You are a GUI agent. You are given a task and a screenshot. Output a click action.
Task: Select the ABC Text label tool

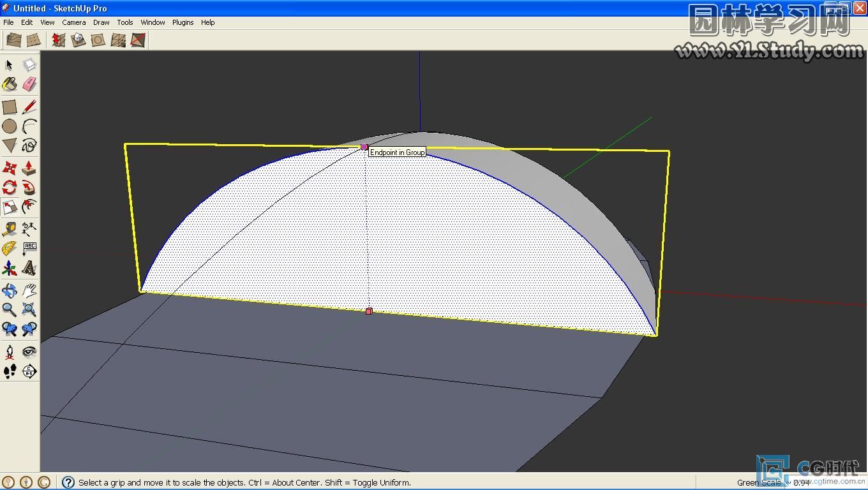pyautogui.click(x=29, y=249)
